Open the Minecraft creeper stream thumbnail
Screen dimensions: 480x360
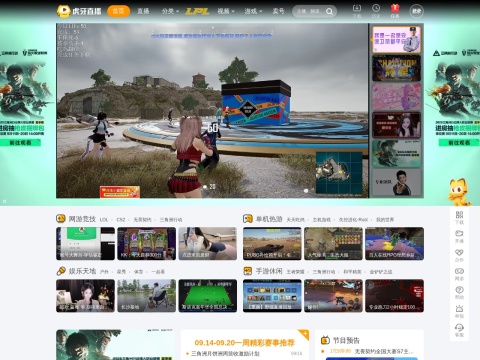(394, 244)
